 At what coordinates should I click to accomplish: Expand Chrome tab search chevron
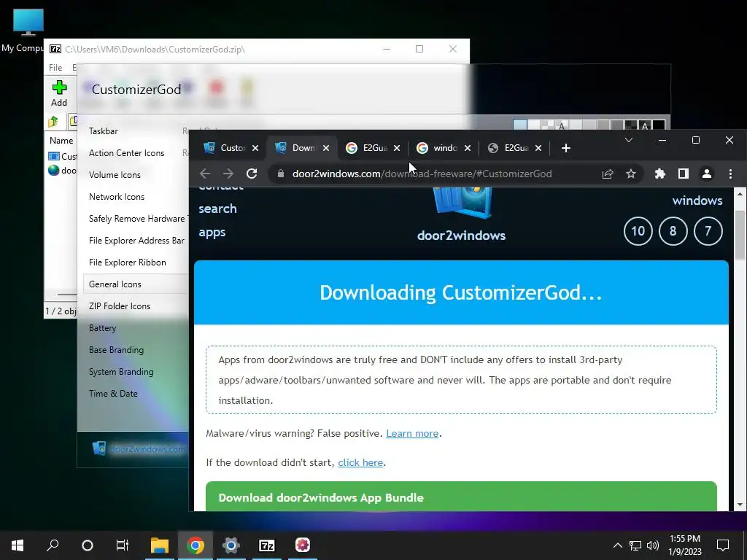(629, 140)
